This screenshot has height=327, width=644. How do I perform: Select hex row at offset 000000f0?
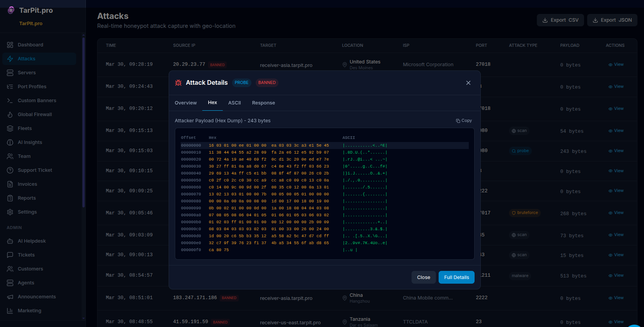[325, 250]
